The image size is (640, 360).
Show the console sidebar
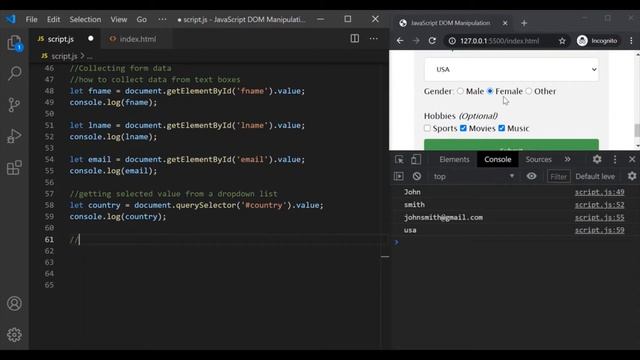[399, 176]
